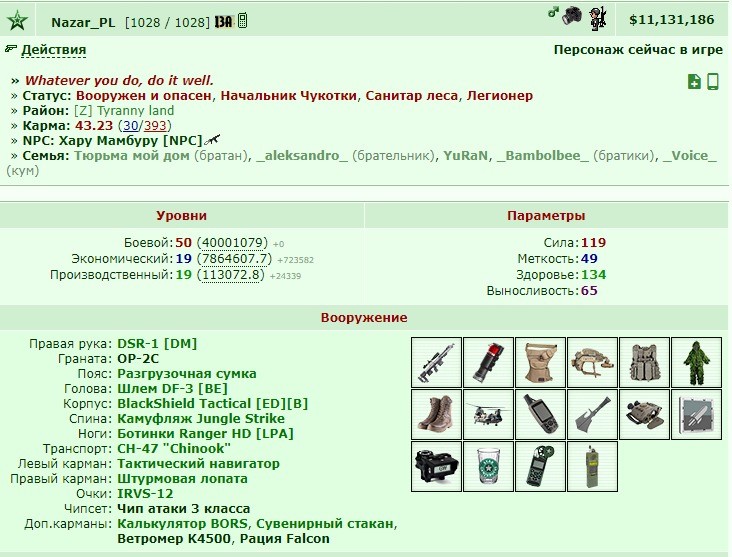Open family member Тюрьма мой дом
The width and height of the screenshot is (732, 557).
132,155
